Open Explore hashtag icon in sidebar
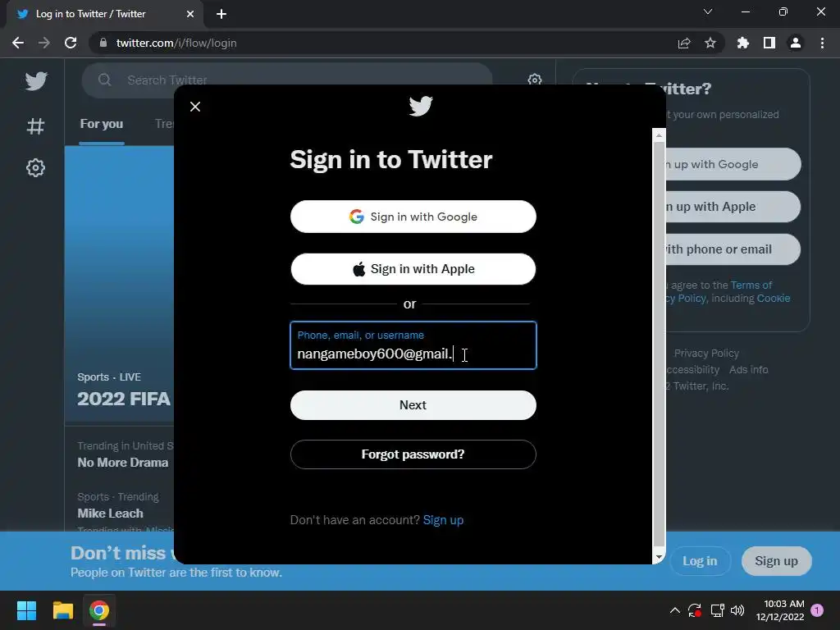Screen dimensions: 840x630 coord(35,126)
